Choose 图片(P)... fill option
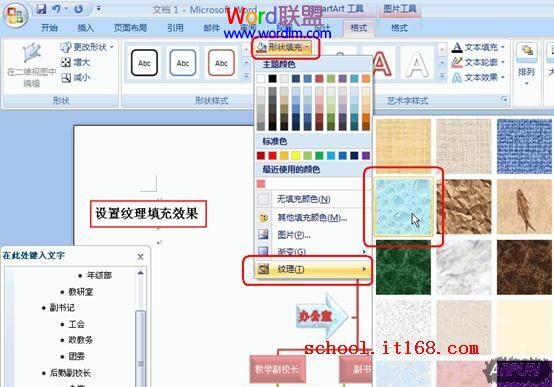Screen dimensions: 554x387 coord(313,235)
